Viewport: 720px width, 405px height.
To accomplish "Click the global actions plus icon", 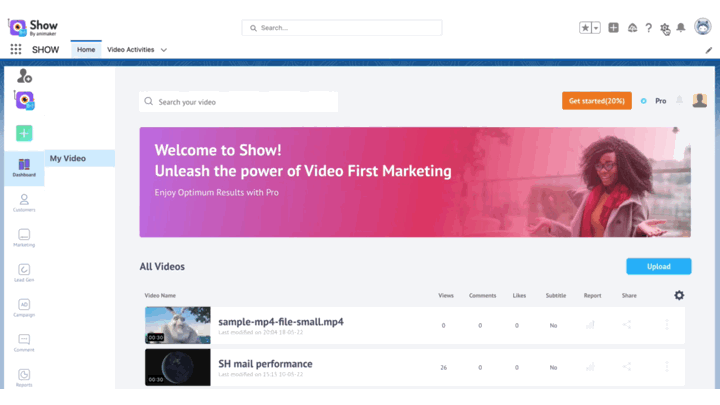I will [x=613, y=28].
